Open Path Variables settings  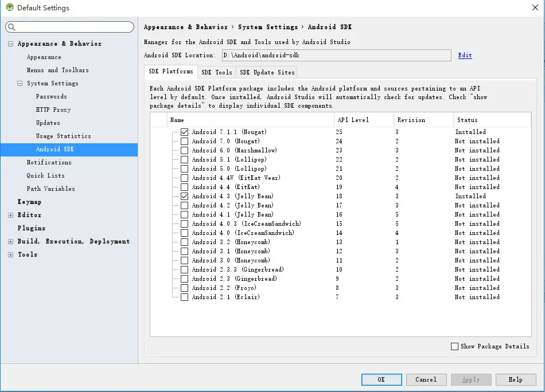point(50,189)
